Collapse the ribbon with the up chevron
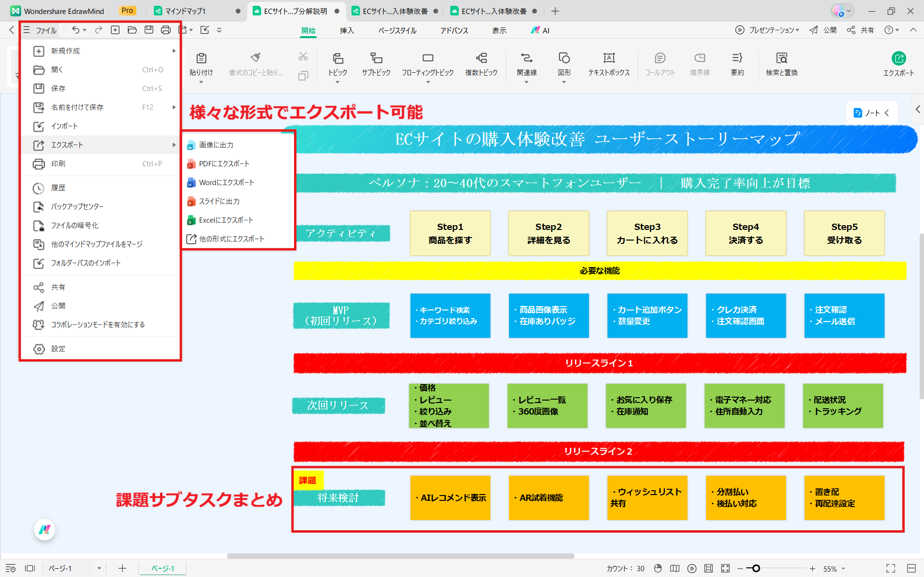 pos(913,30)
